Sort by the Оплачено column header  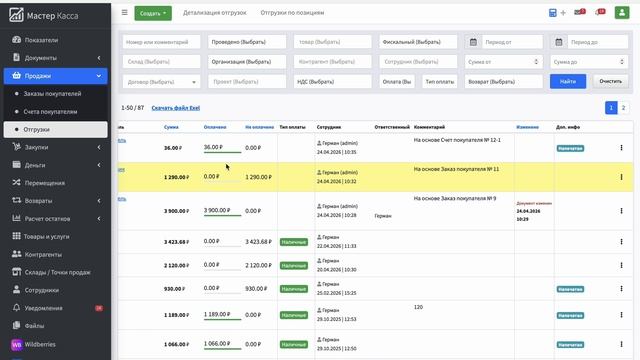pos(215,127)
